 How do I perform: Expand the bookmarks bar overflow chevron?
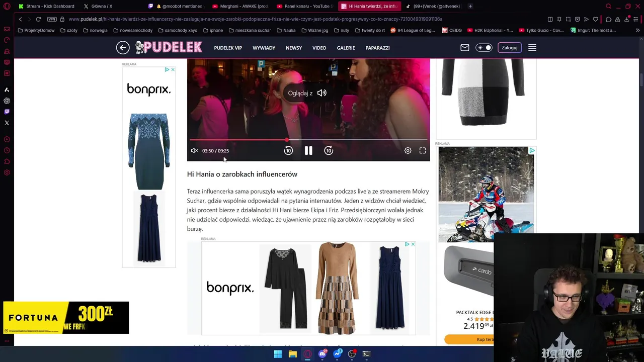pyautogui.click(x=637, y=30)
